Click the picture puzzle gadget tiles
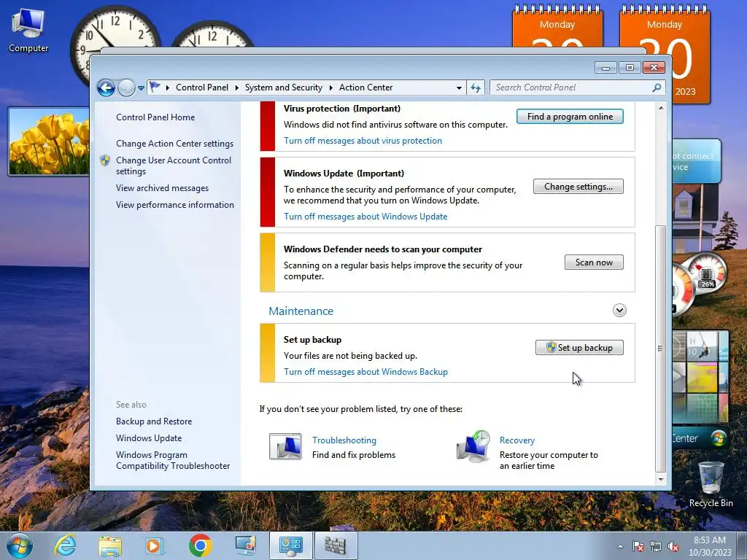The height and width of the screenshot is (560, 747). tap(700, 377)
